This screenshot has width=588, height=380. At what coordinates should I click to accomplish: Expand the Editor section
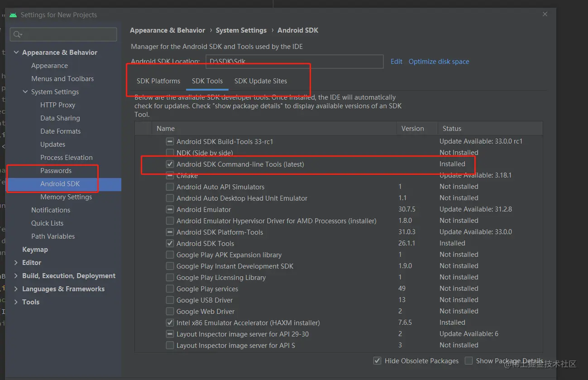coord(16,263)
